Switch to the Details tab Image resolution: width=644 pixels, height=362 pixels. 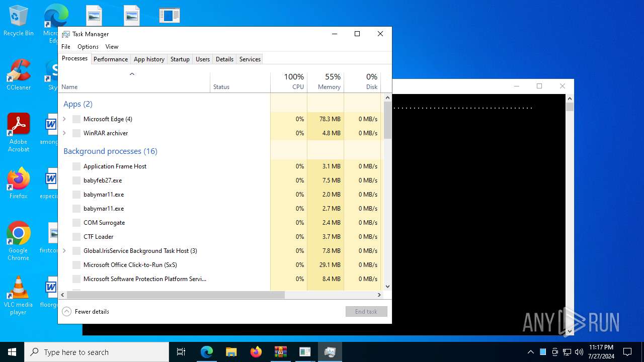point(224,59)
